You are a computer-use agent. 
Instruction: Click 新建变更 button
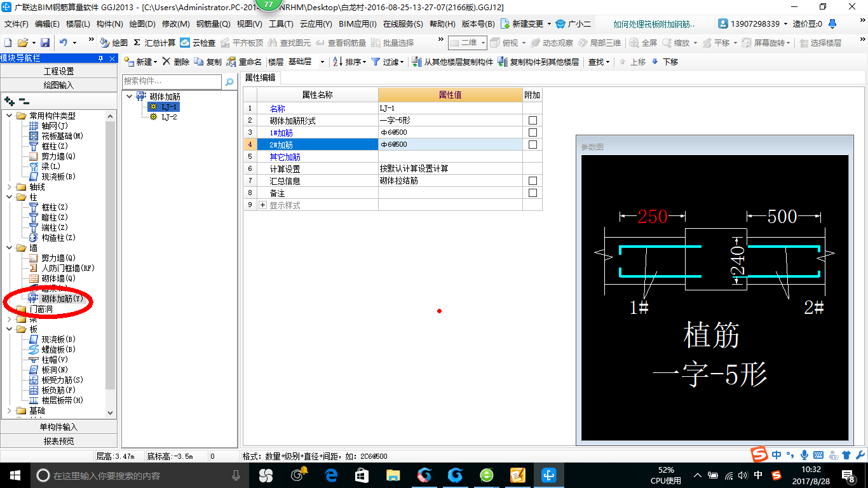[526, 24]
